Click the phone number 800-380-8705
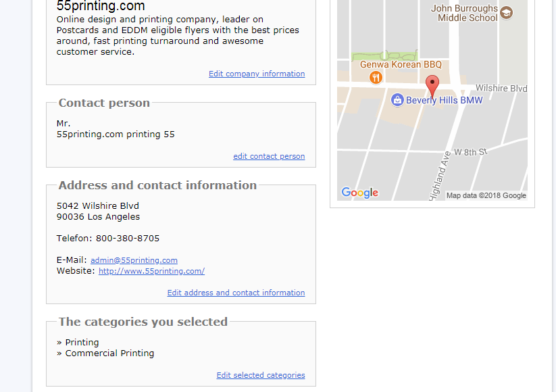Viewport: 556px width, 392px height. pos(128,238)
